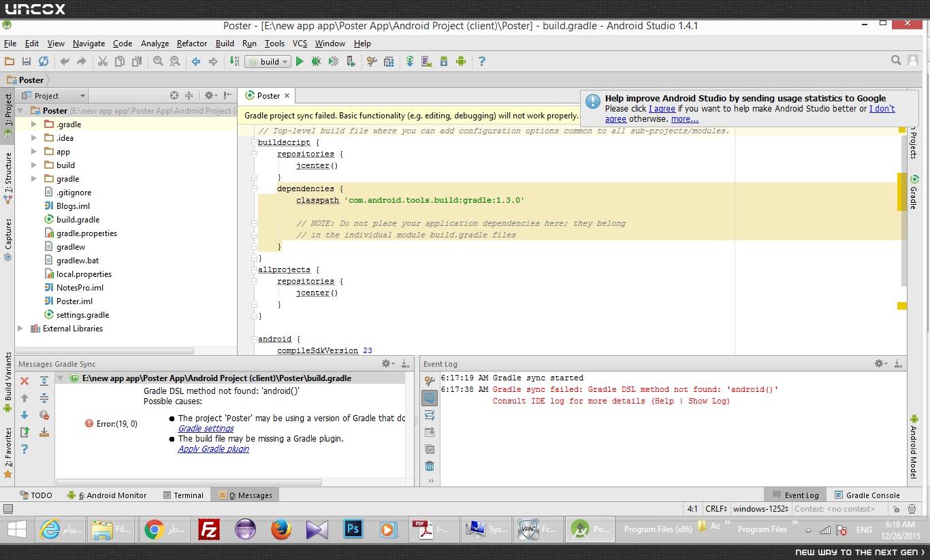The height and width of the screenshot is (560, 930).
Task: Click the Apply Gradle plugin link
Action: (x=214, y=449)
